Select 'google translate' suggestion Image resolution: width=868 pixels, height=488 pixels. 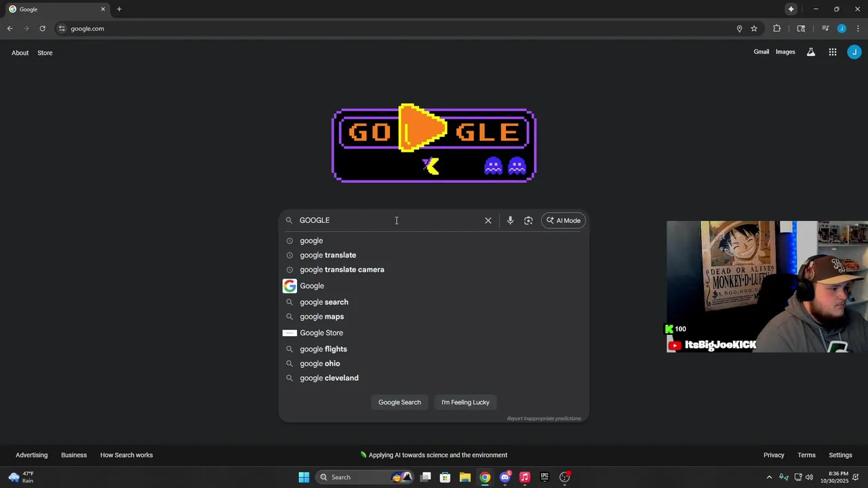[434, 255]
